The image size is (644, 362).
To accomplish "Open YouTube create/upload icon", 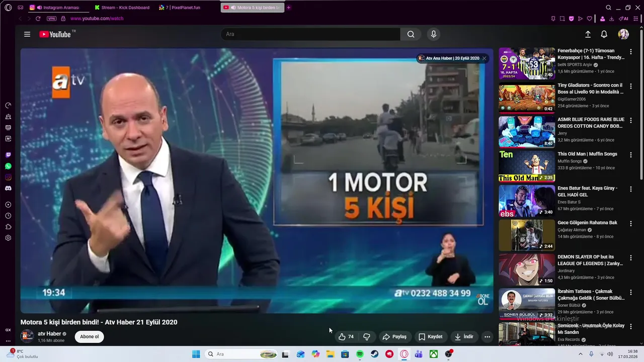I will point(588,34).
